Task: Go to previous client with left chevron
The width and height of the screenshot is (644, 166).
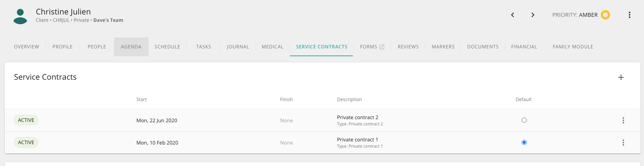Action: point(513,15)
